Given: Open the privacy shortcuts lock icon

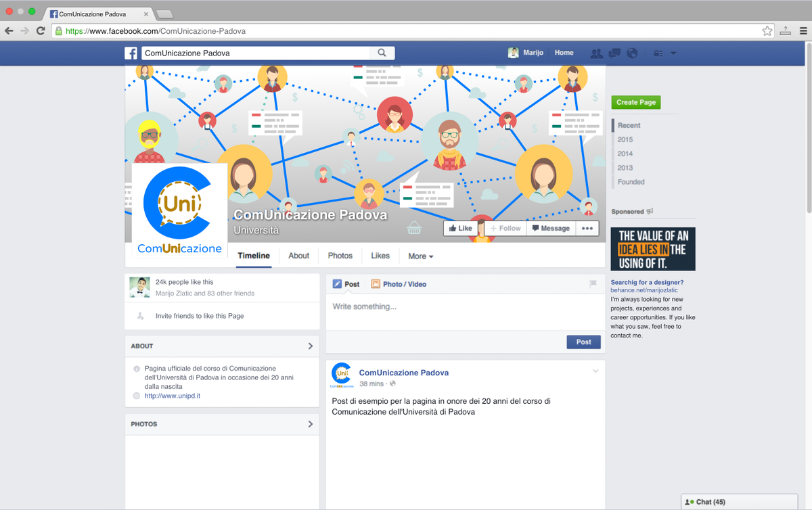Looking at the screenshot, I should point(658,53).
